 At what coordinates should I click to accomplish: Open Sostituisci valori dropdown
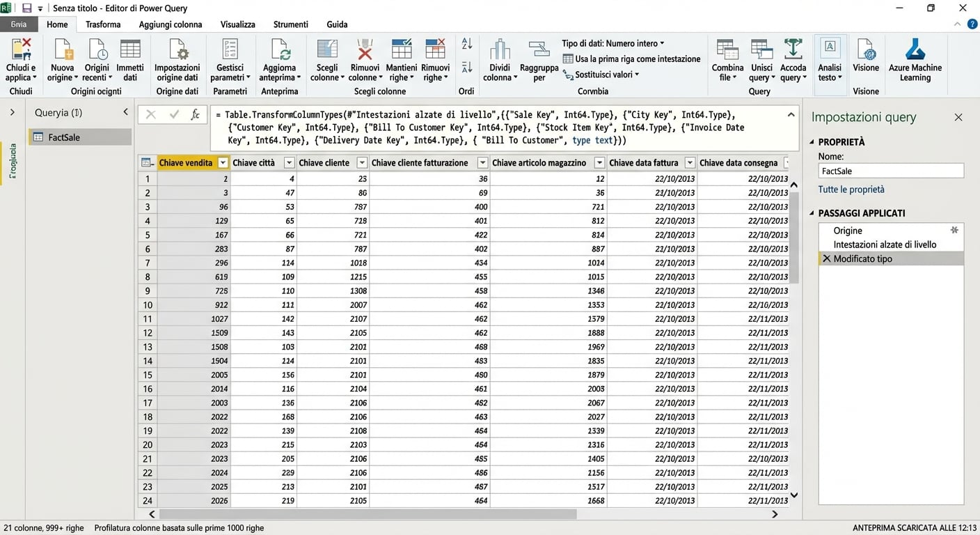click(x=601, y=75)
